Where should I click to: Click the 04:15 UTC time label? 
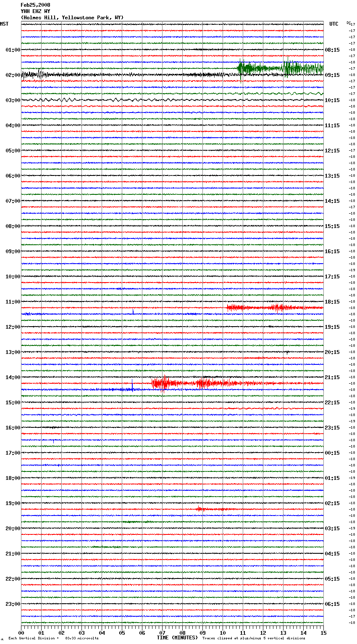(x=332, y=554)
